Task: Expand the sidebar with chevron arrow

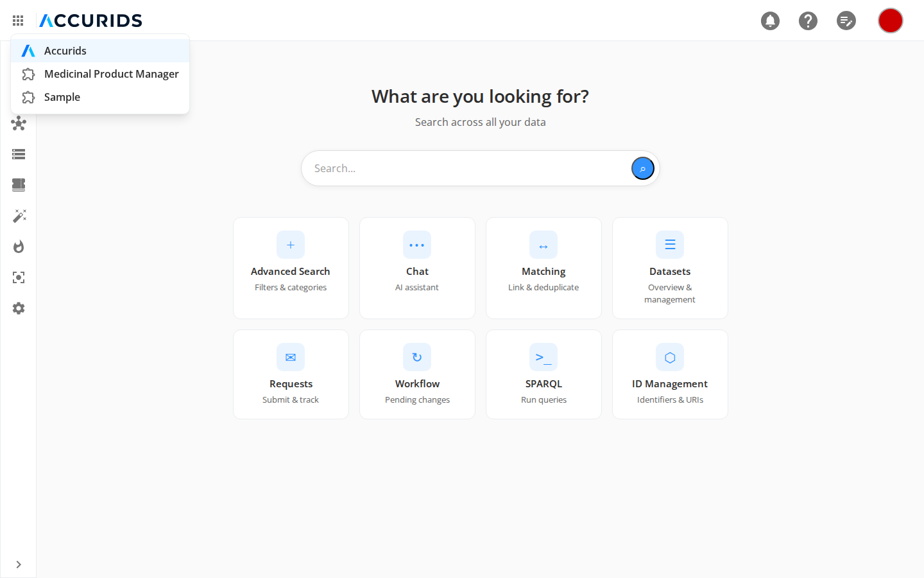Action: click(x=19, y=565)
